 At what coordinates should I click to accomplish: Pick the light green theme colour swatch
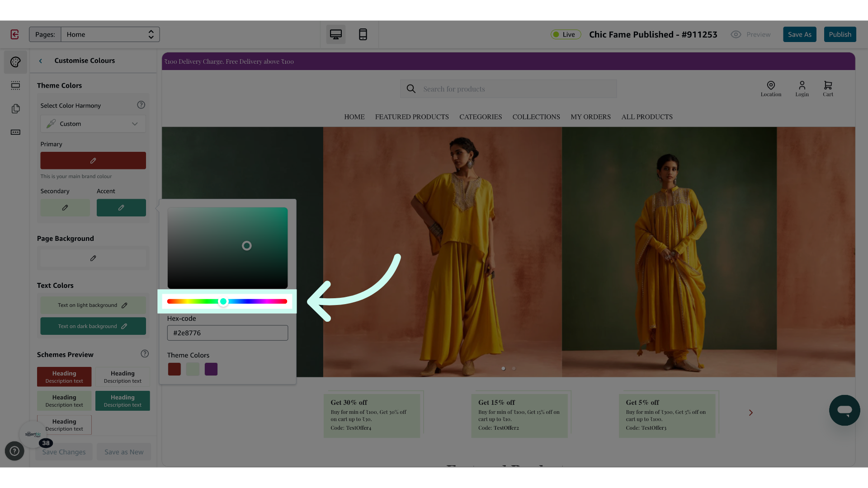(x=193, y=369)
